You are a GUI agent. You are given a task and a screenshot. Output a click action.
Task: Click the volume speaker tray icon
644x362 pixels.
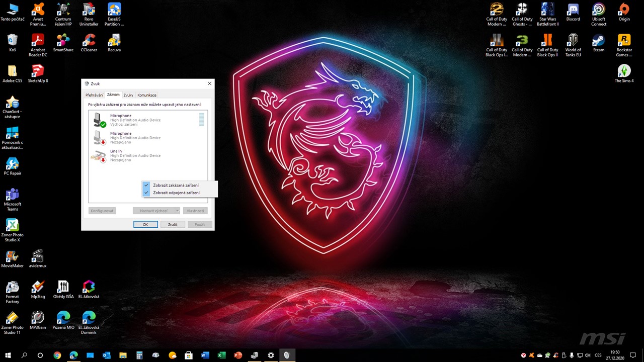click(587, 355)
